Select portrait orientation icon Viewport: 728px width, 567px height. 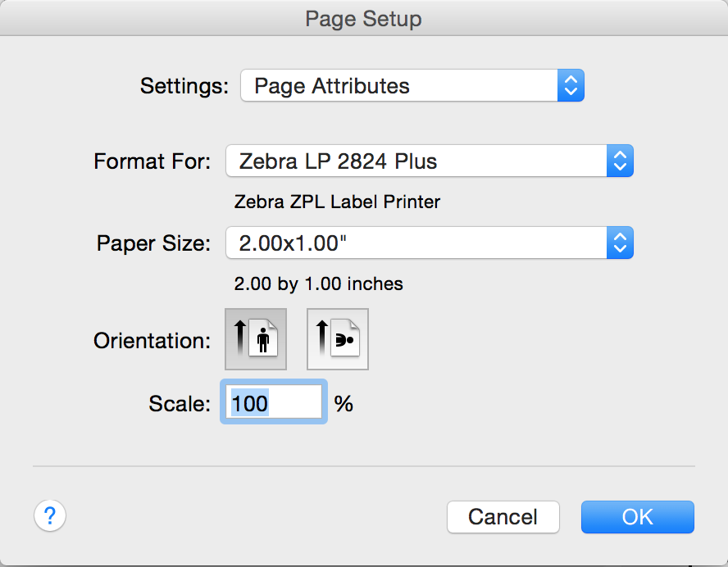256,339
